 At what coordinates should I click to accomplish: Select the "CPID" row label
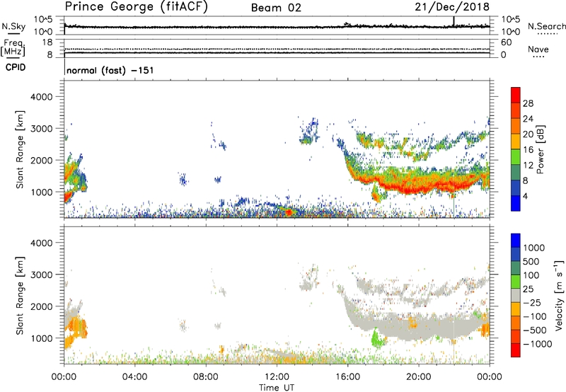(16, 67)
